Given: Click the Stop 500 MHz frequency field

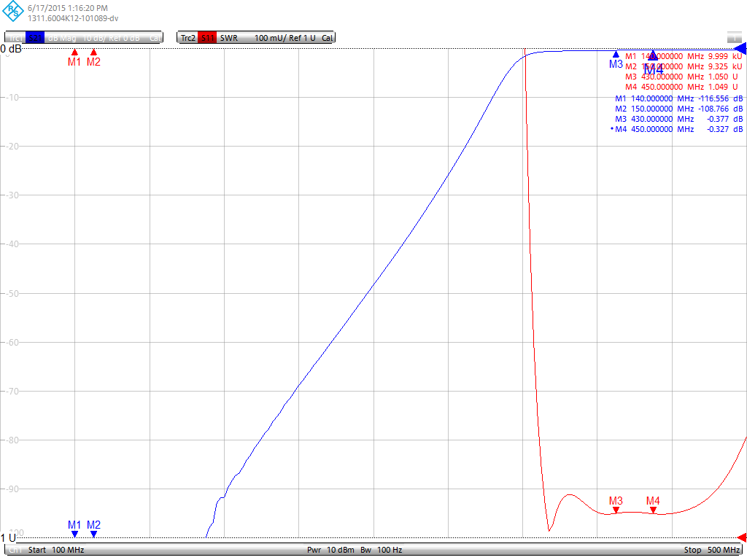Looking at the screenshot, I should (x=712, y=550).
